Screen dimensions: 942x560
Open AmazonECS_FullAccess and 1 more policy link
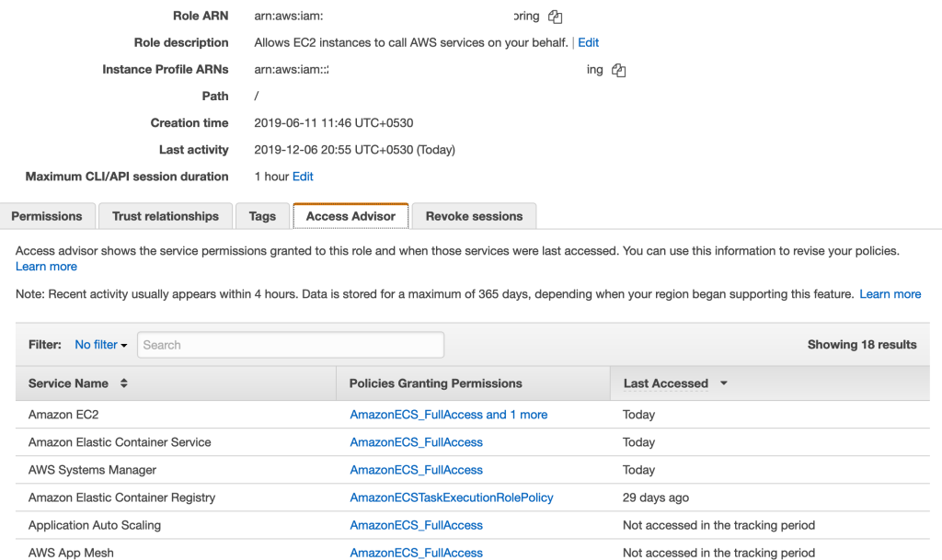(x=448, y=415)
